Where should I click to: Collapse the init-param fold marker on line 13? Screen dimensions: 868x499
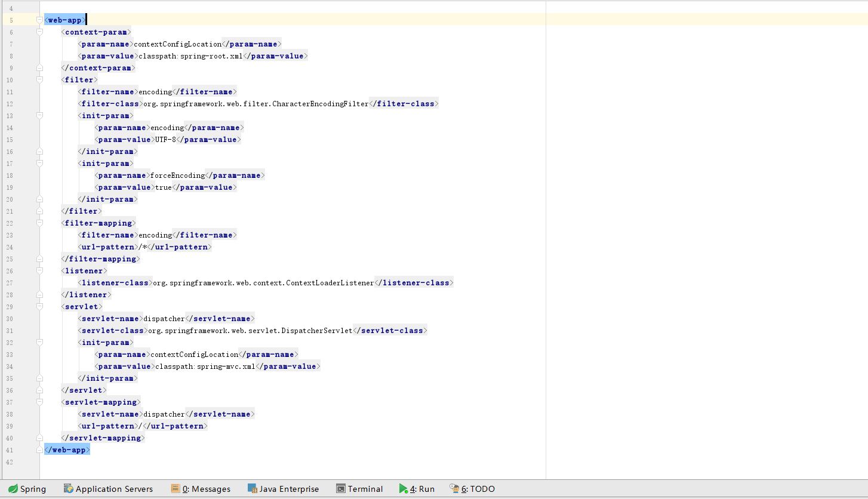click(x=39, y=116)
